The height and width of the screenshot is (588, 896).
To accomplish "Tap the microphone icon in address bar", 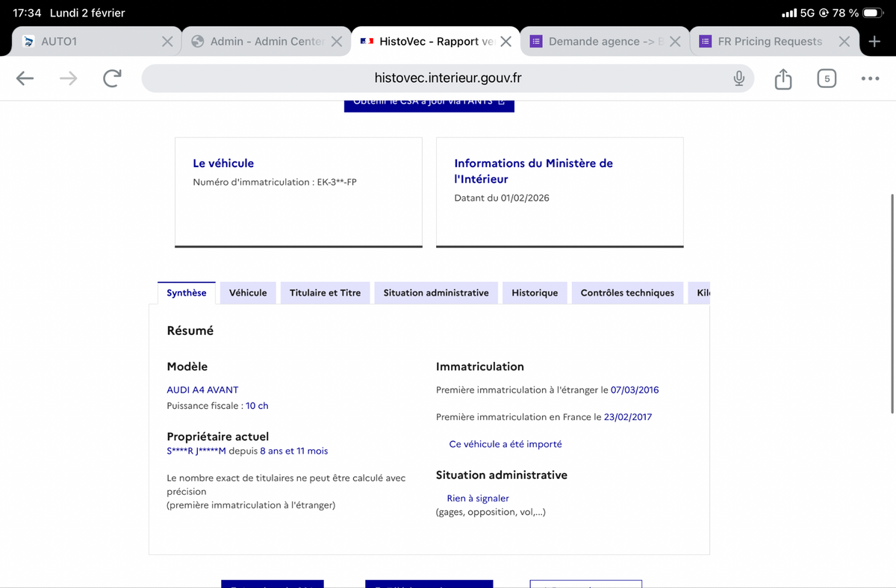I will tap(738, 78).
